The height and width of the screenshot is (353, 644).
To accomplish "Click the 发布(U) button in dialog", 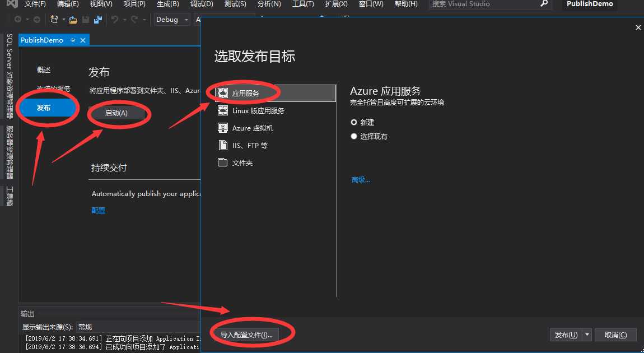I will click(566, 335).
